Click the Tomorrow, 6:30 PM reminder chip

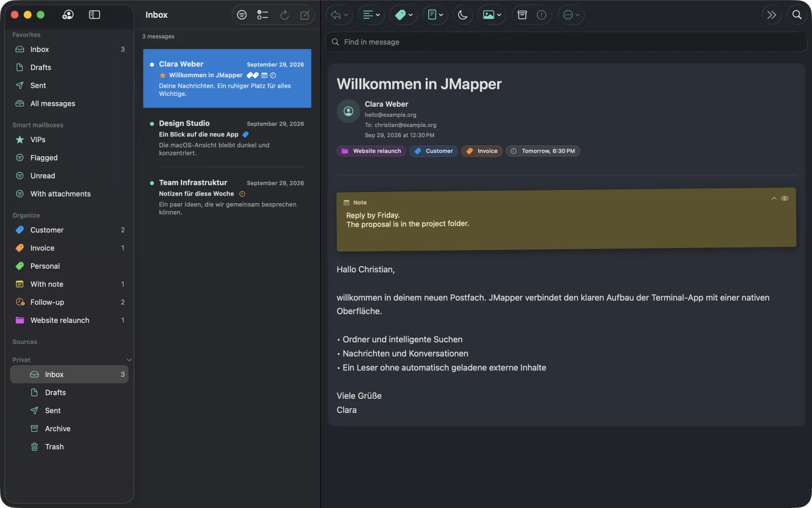(x=543, y=151)
